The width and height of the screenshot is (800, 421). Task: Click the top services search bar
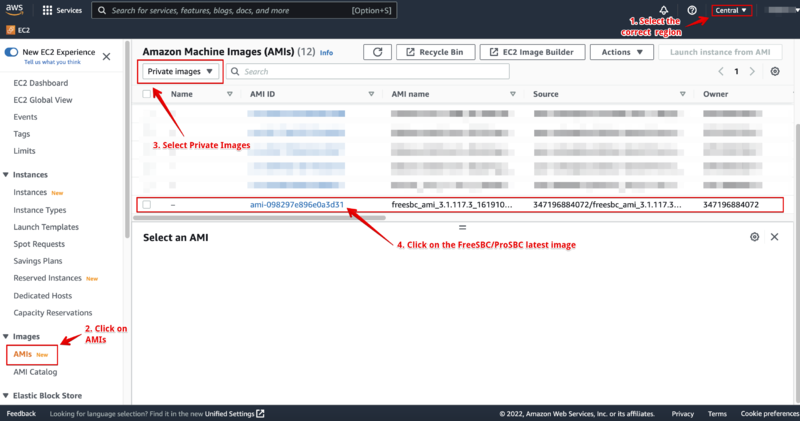click(244, 10)
